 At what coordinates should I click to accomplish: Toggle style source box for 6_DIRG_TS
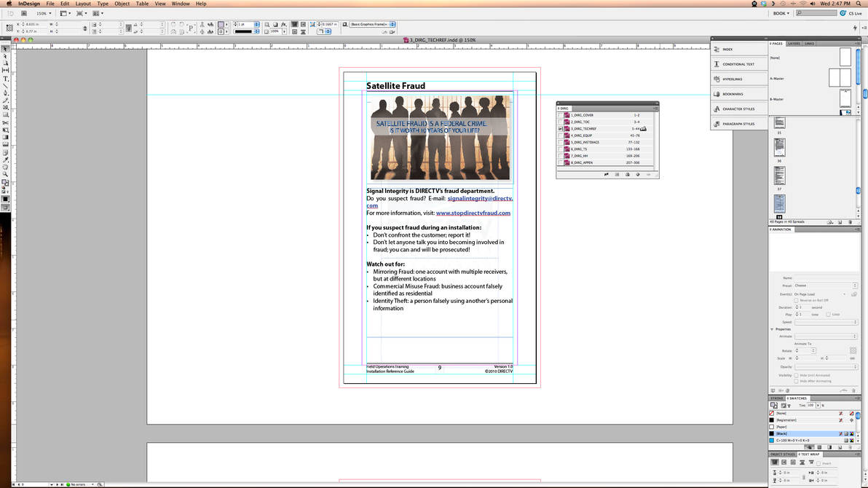[560, 149]
